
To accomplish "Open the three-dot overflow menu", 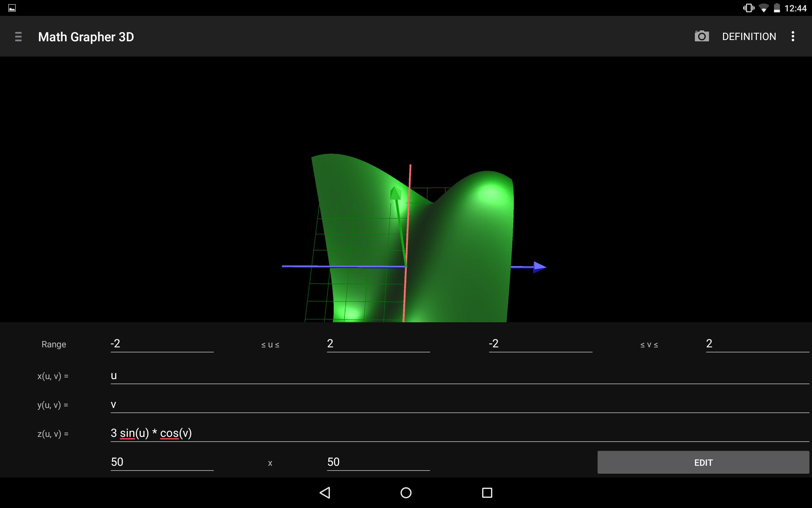I will [793, 36].
